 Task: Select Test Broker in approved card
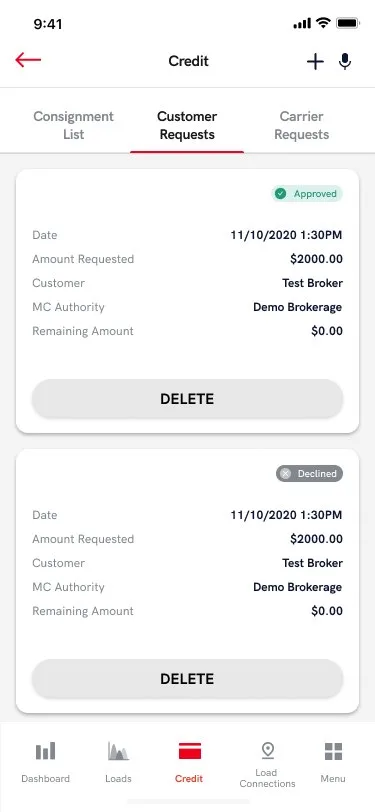pyautogui.click(x=312, y=283)
